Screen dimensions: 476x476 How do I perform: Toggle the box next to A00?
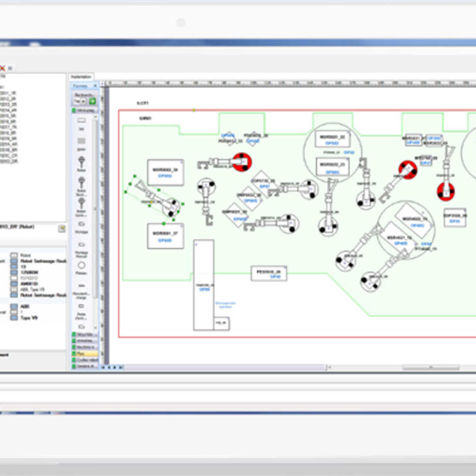click(14, 307)
